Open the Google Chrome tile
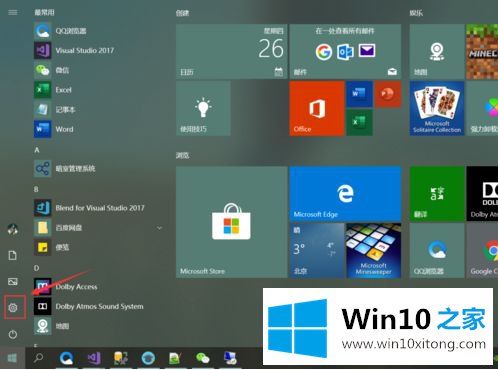The height and width of the screenshot is (370, 498). click(482, 250)
